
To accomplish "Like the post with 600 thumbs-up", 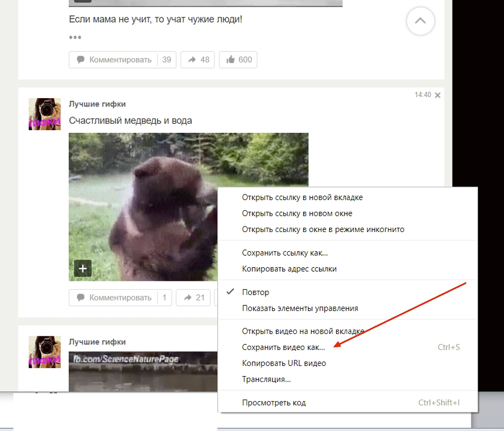I will click(238, 60).
